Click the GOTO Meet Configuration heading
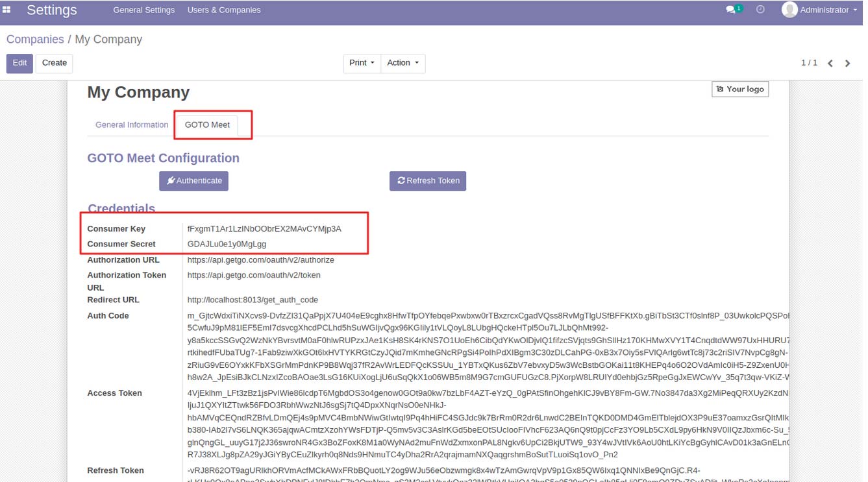This screenshot has width=868, height=482. [x=164, y=158]
